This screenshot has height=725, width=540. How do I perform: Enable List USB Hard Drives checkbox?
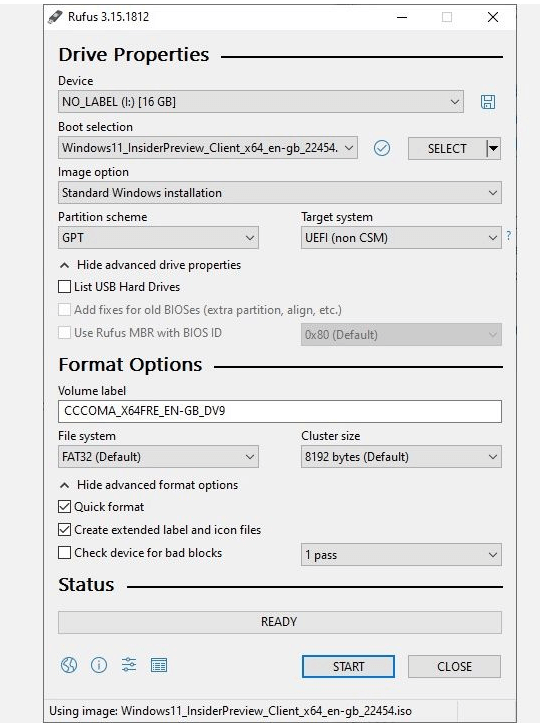[64, 287]
